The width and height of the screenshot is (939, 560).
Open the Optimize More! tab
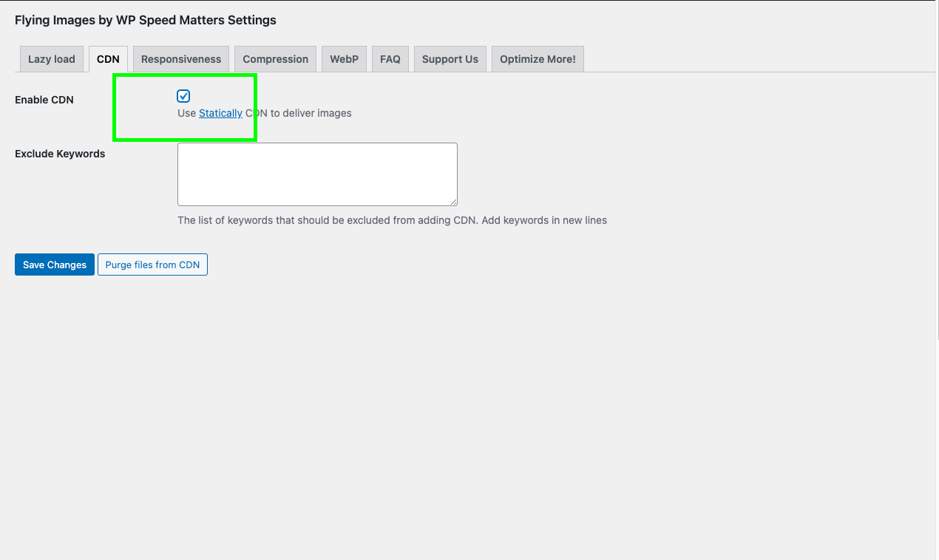(x=538, y=59)
